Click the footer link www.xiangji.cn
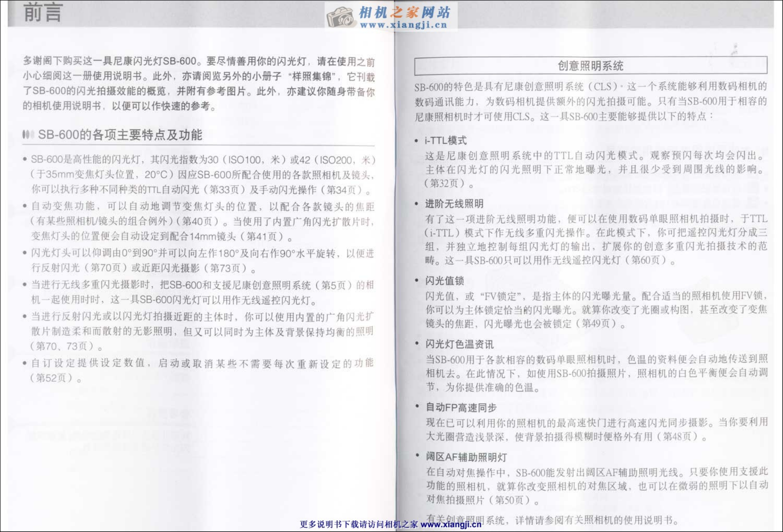The width and height of the screenshot is (783, 532). click(451, 524)
